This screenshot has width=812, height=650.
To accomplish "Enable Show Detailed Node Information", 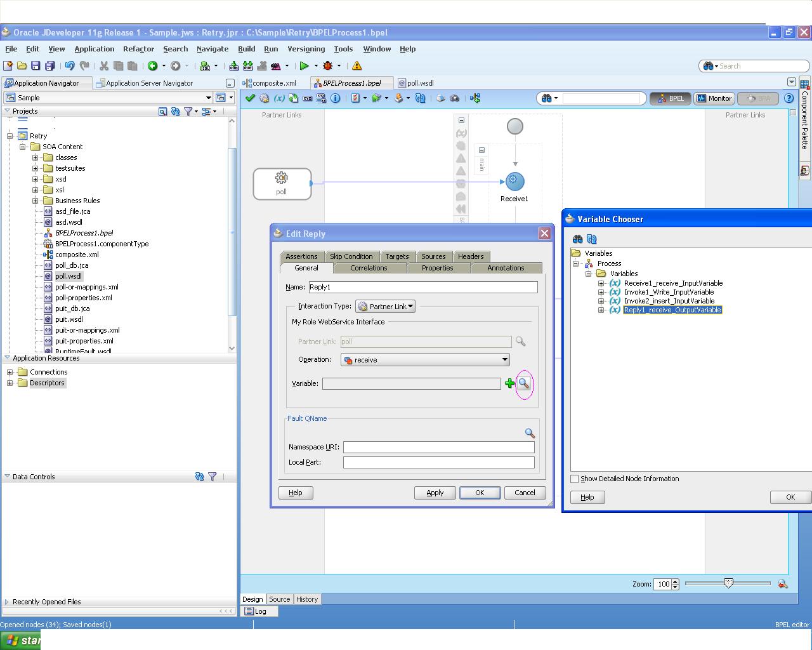I will [x=575, y=479].
